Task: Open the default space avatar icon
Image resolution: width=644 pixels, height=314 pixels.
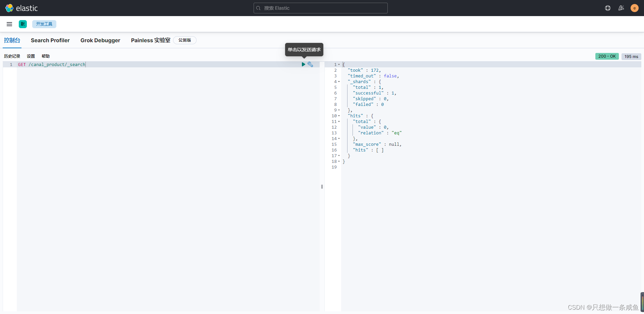Action: coord(23,24)
